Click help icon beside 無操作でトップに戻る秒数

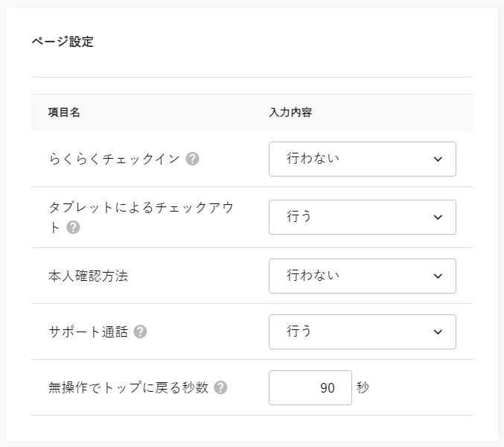[x=220, y=387]
